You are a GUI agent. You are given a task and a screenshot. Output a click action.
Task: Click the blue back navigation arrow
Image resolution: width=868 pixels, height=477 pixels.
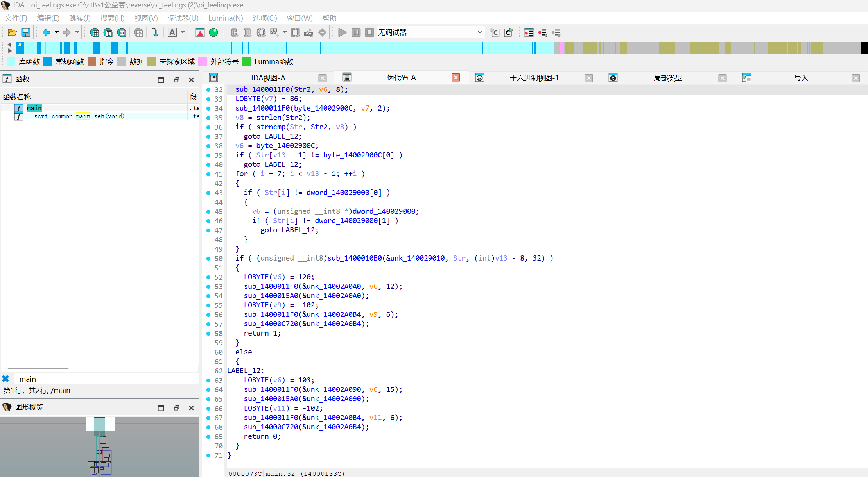[x=47, y=32]
